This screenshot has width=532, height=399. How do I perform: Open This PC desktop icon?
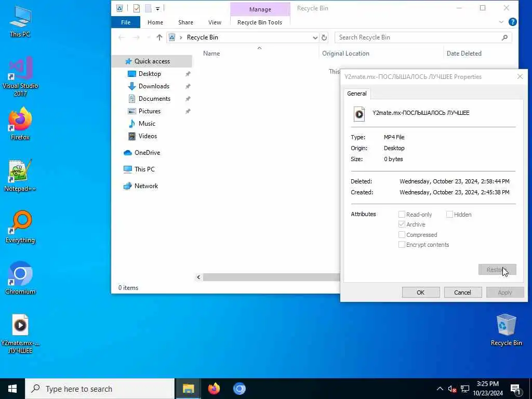(x=20, y=21)
